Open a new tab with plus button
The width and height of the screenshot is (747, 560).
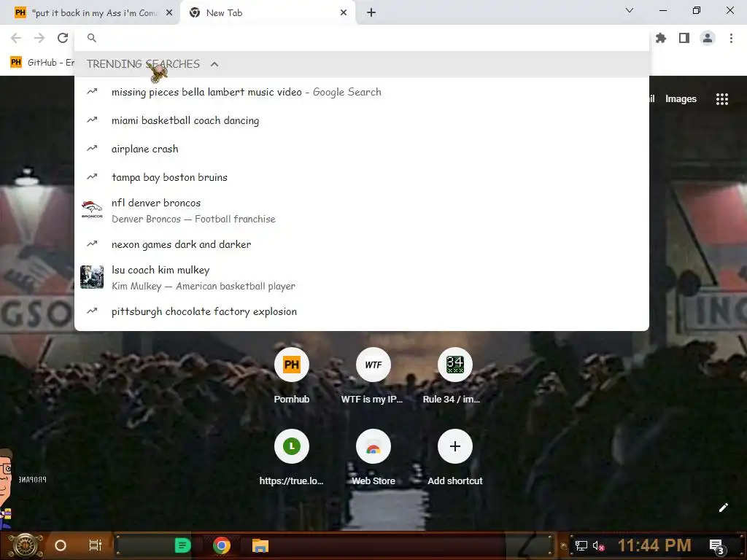pos(371,13)
